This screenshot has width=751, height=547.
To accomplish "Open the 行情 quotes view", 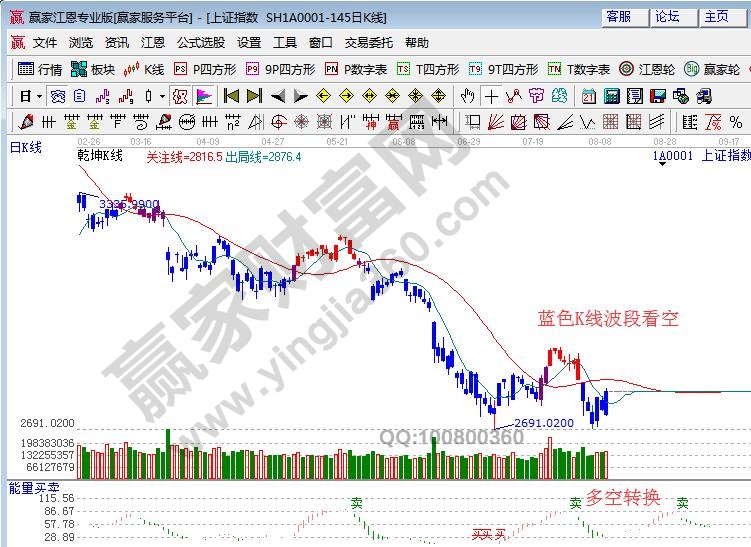I will pyautogui.click(x=41, y=69).
